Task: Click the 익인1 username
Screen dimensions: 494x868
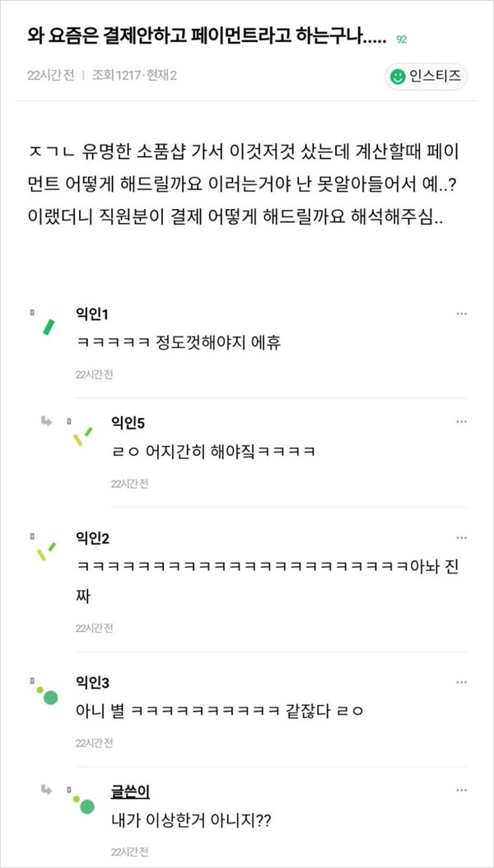Action: [x=92, y=316]
